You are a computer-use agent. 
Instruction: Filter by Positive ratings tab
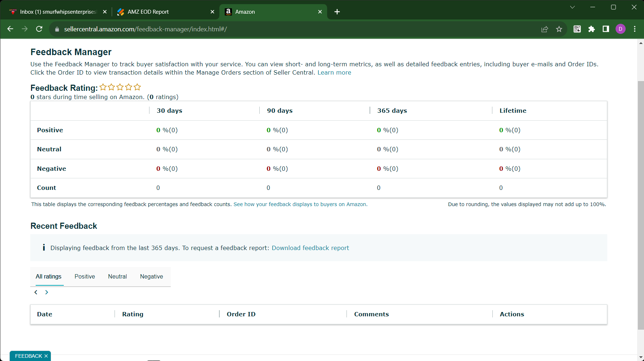coord(85,276)
